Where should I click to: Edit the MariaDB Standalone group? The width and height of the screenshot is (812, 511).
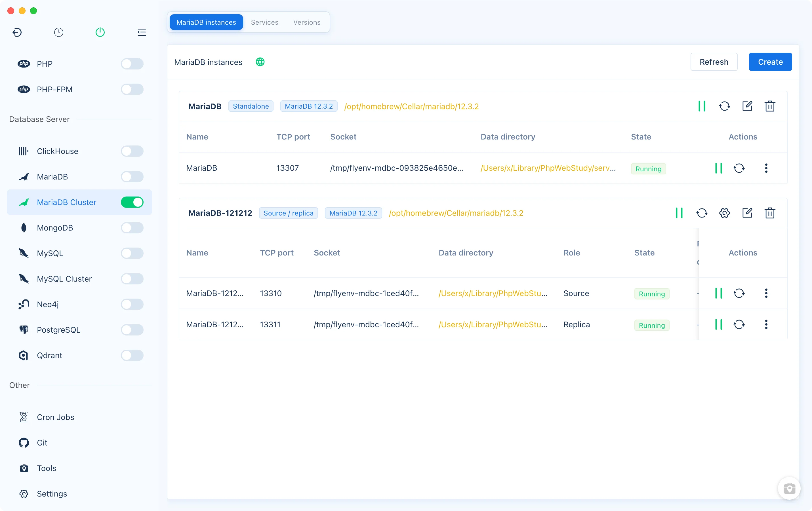point(747,106)
